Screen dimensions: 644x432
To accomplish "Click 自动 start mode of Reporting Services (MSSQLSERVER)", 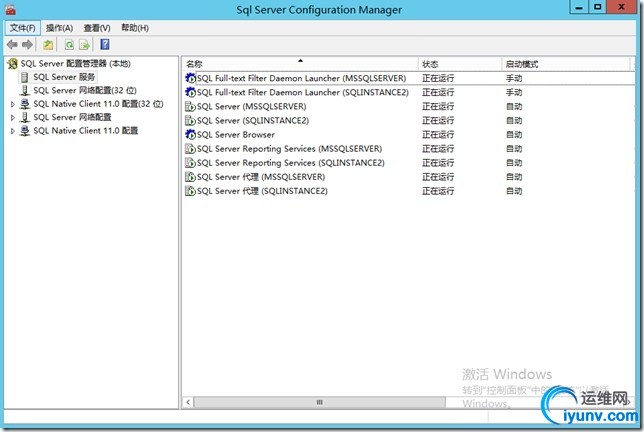I will (514, 149).
